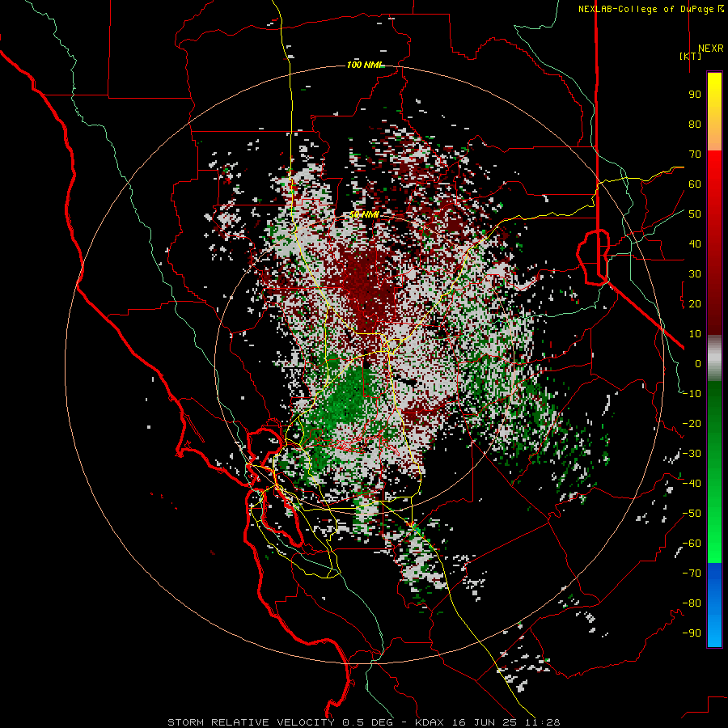Select the 40 value on velocity scale
The image size is (728, 728).
coord(695,243)
